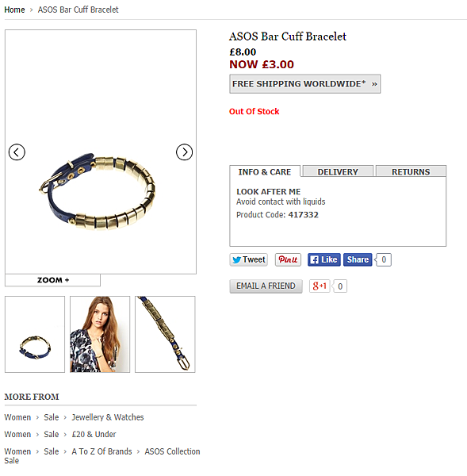
Task: Open Jewellery & Watches category link
Action: tap(108, 417)
